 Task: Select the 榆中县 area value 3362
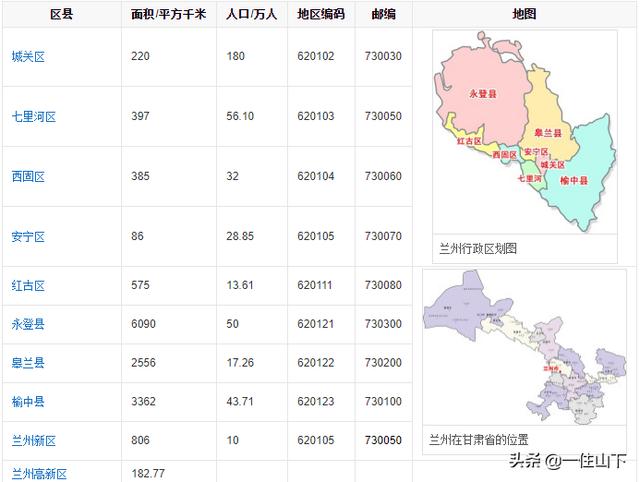[x=143, y=401]
